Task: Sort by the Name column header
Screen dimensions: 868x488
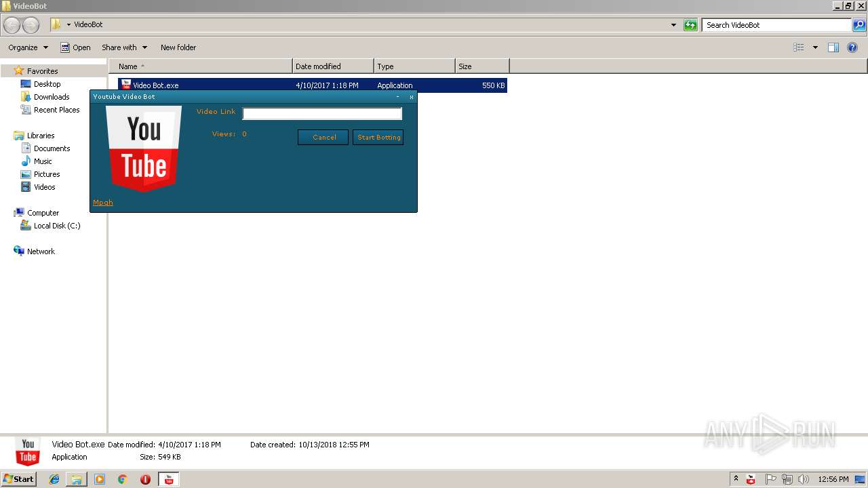Action: (201, 66)
